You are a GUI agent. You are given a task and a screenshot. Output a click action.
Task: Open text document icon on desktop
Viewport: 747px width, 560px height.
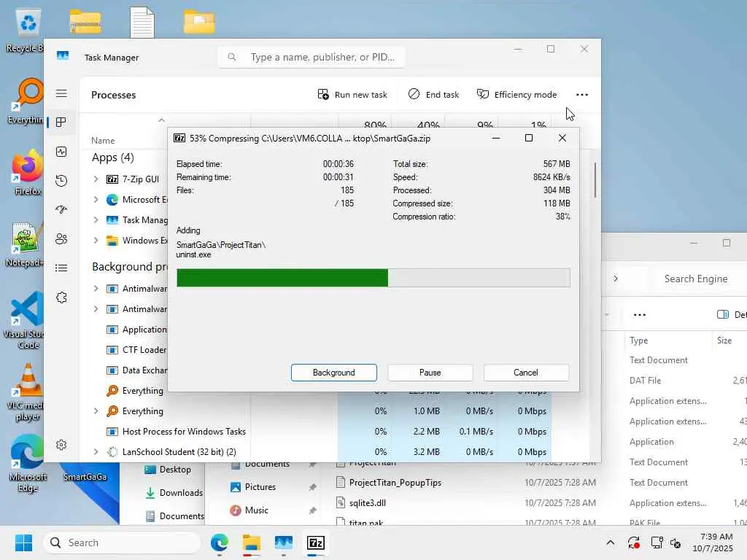142,22
